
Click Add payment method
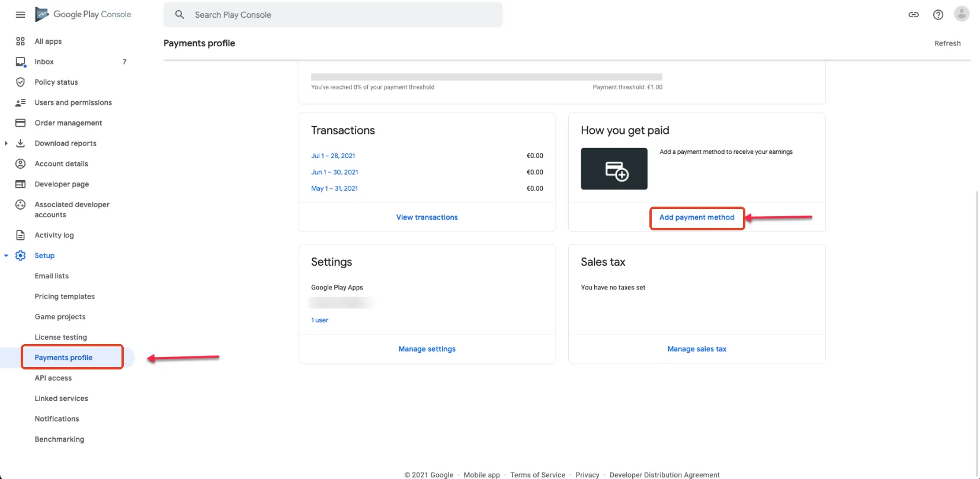[x=697, y=217]
